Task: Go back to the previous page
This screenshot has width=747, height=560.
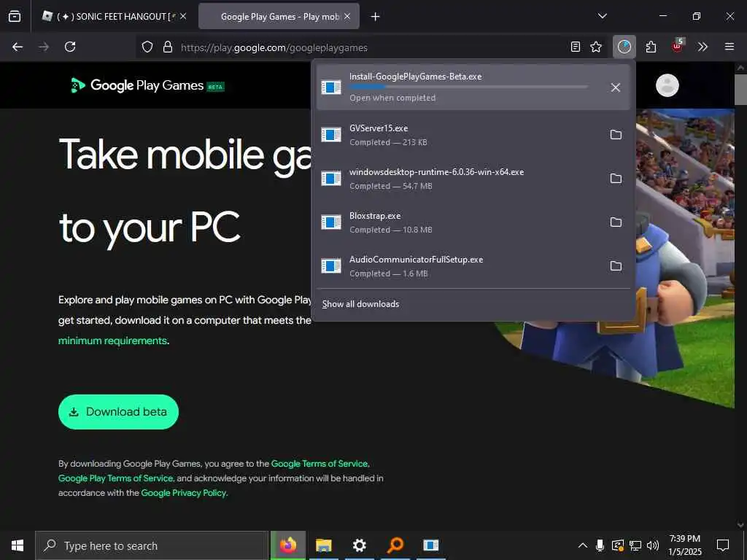Action: pyautogui.click(x=18, y=47)
